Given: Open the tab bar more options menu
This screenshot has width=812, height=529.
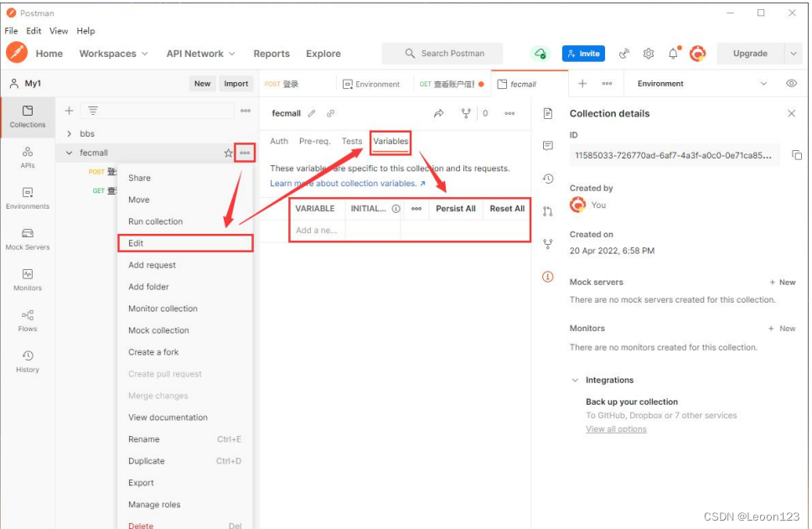Looking at the screenshot, I should pos(607,84).
